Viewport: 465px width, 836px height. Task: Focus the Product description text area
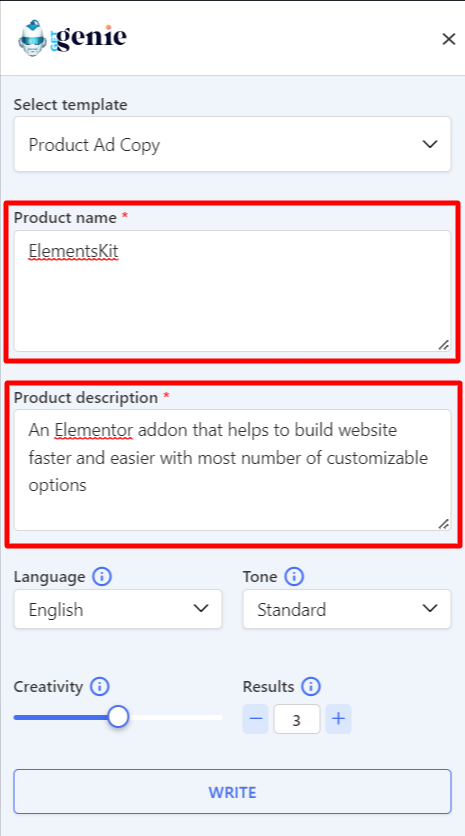(232, 470)
